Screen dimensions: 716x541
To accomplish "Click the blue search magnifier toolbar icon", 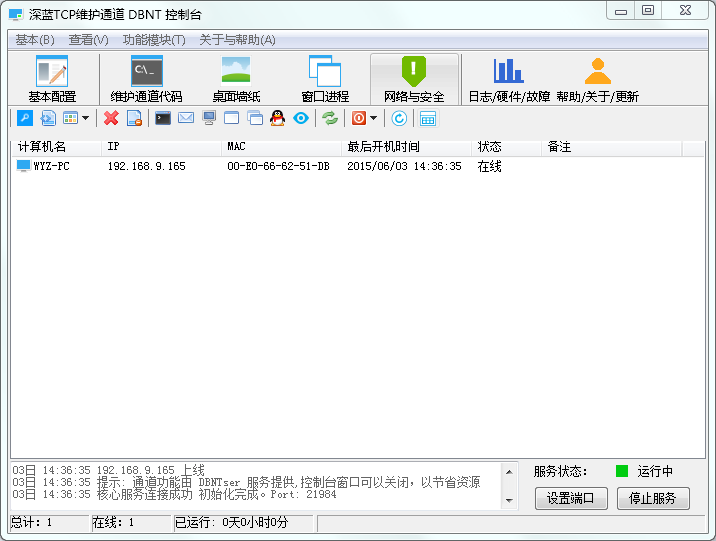I will coord(25,118).
